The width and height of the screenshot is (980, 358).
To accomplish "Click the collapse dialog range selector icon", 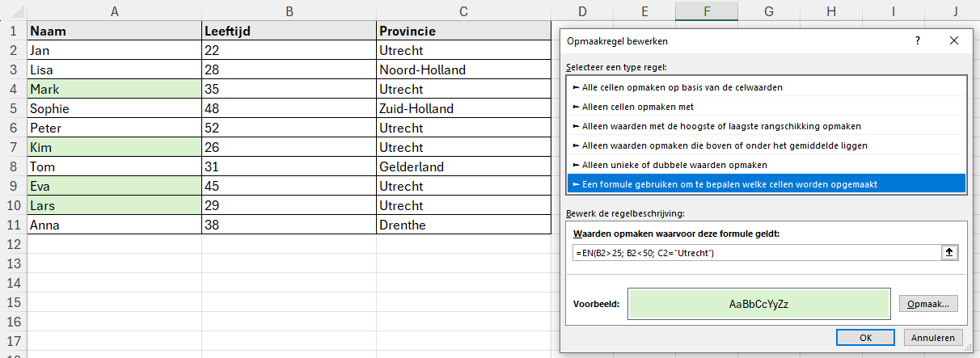I will click(949, 253).
